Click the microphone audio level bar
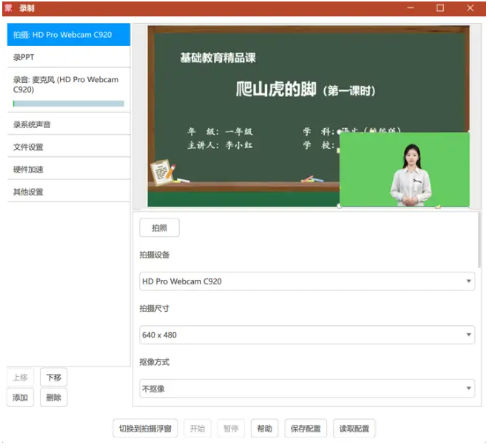This screenshot has width=495, height=448. coord(69,104)
